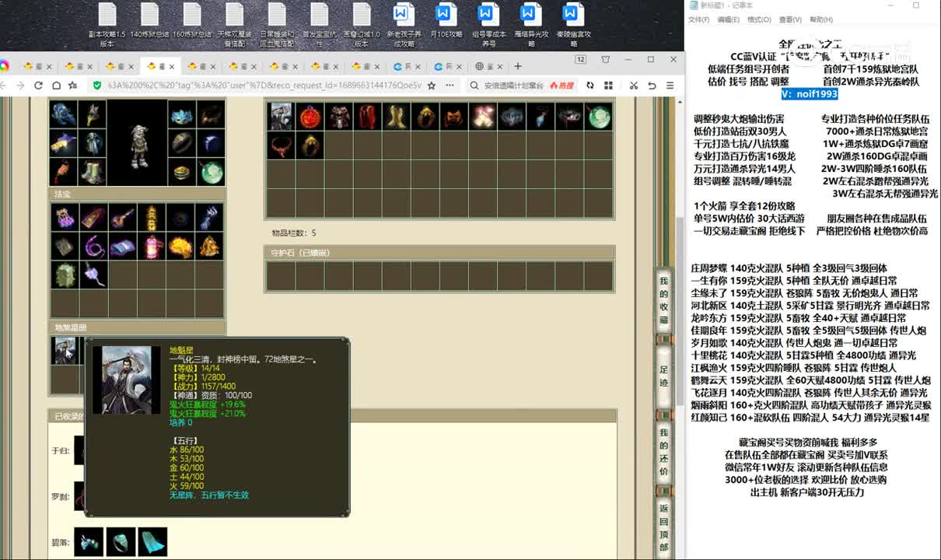Click the red orb item in inventory
941x560 pixels.
click(x=310, y=117)
